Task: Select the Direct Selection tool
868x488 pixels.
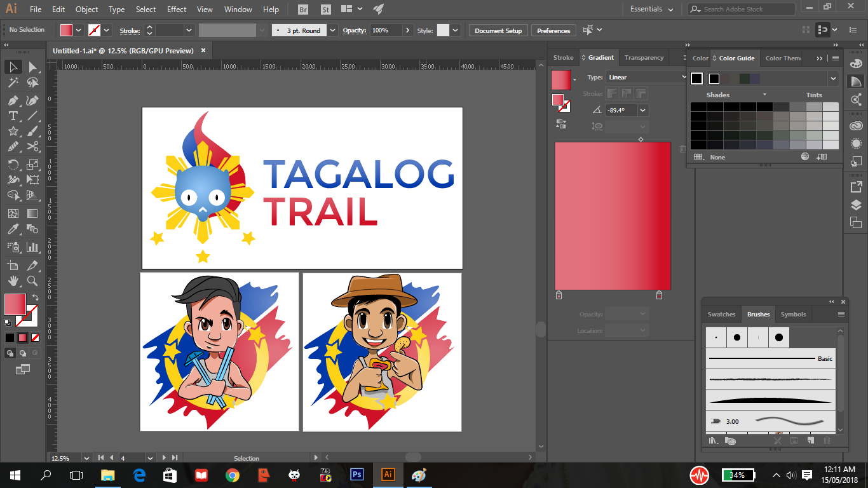Action: (x=32, y=67)
